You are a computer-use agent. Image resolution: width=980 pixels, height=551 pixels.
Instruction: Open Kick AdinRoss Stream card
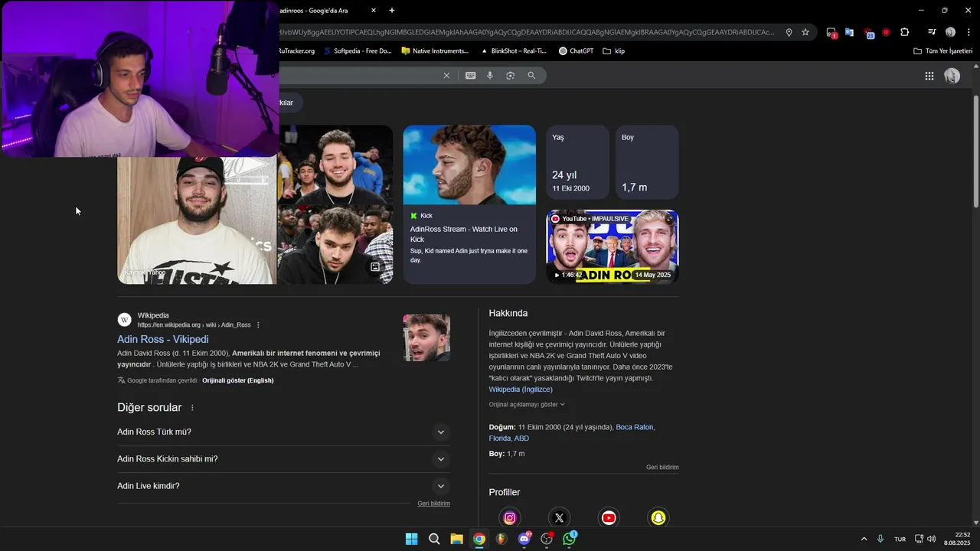pos(469,204)
